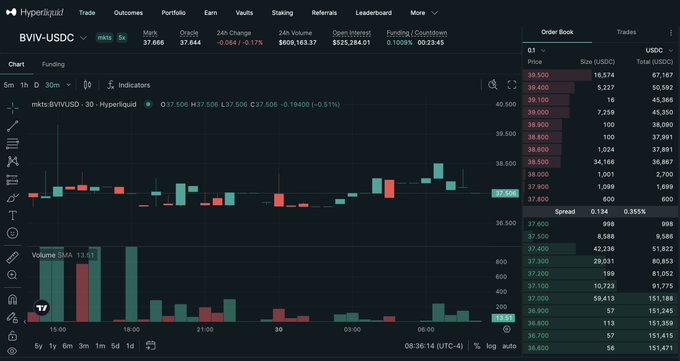Open the Referrals page
The image size is (680, 361).
coord(324,13)
